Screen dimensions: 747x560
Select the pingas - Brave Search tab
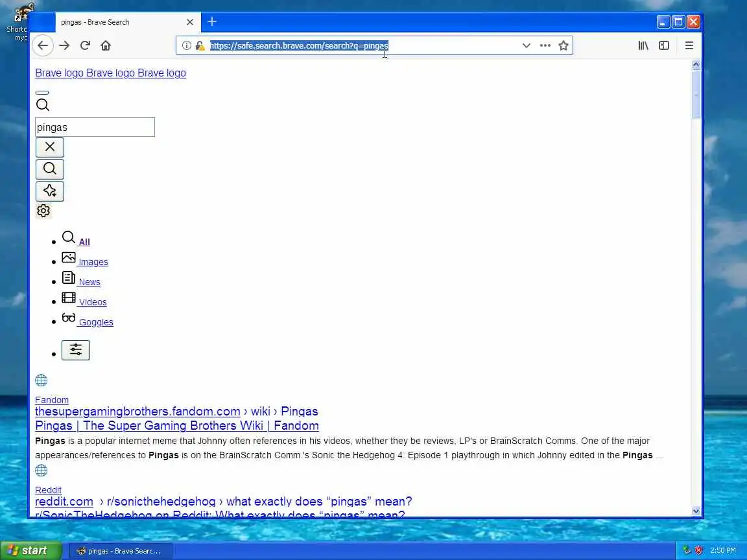click(x=126, y=23)
